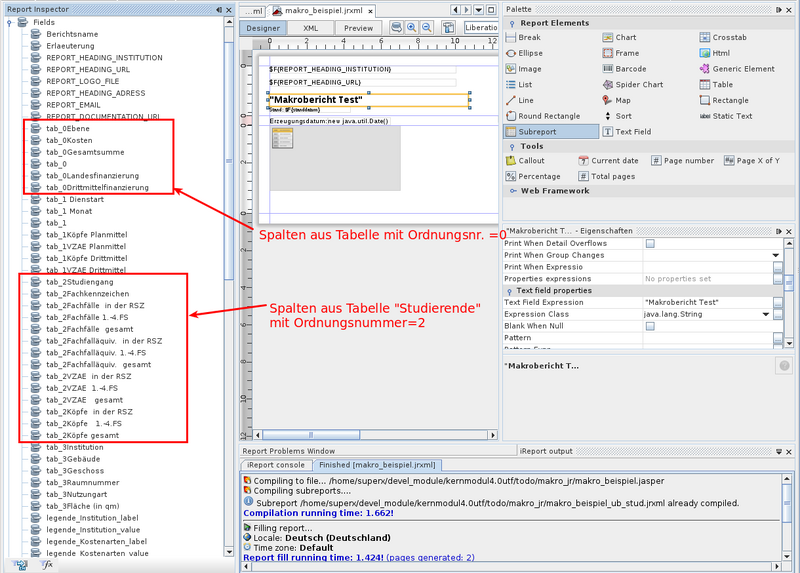Select the Crosstab element
Viewport: 800px width, 573px height.
click(x=723, y=37)
